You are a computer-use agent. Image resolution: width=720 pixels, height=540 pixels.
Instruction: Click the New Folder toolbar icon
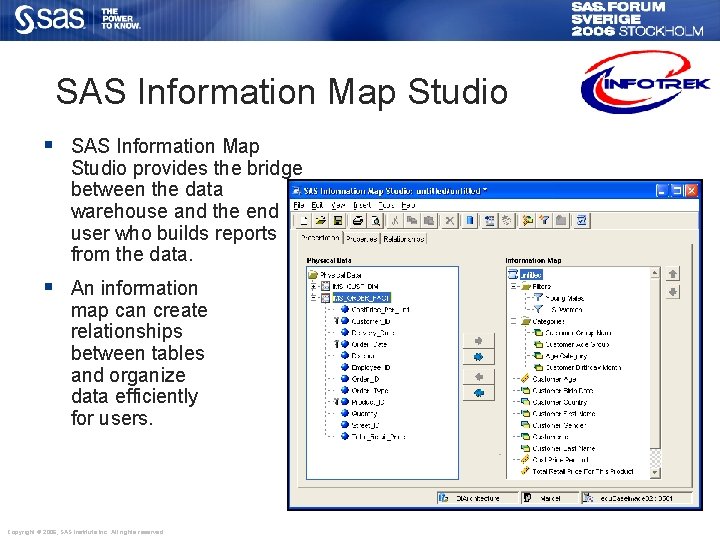561,221
